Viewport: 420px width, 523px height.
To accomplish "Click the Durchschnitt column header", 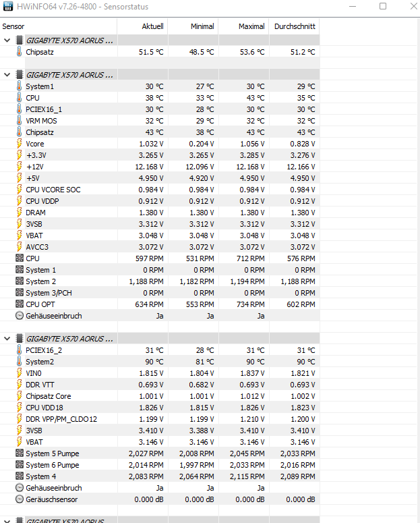I will point(295,26).
